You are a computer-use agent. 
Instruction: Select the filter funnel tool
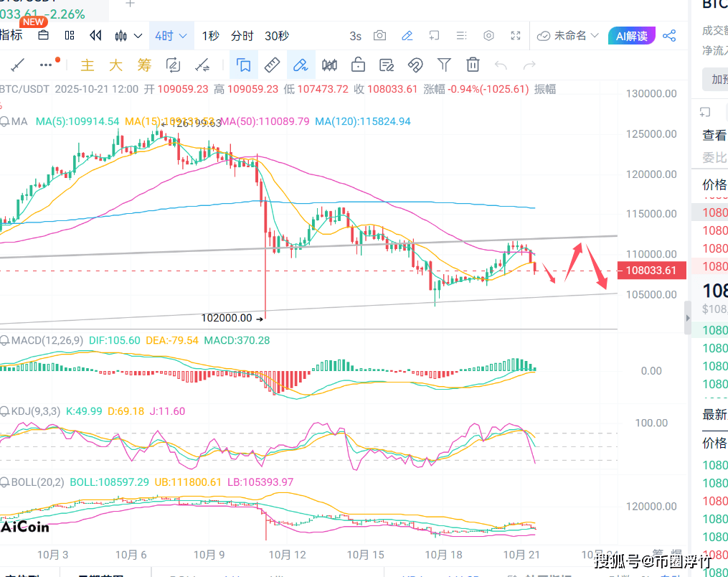coord(445,64)
